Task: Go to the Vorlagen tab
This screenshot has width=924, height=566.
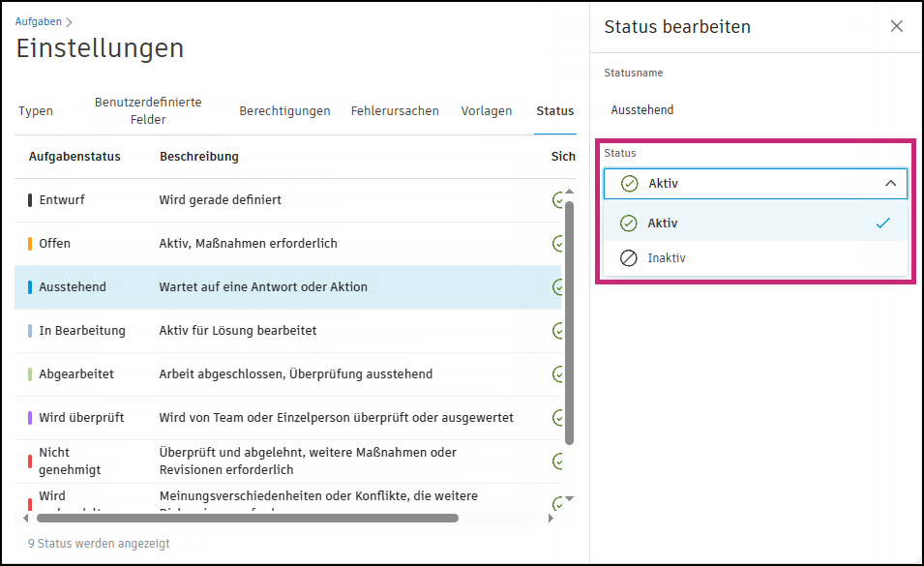Action: (x=487, y=111)
